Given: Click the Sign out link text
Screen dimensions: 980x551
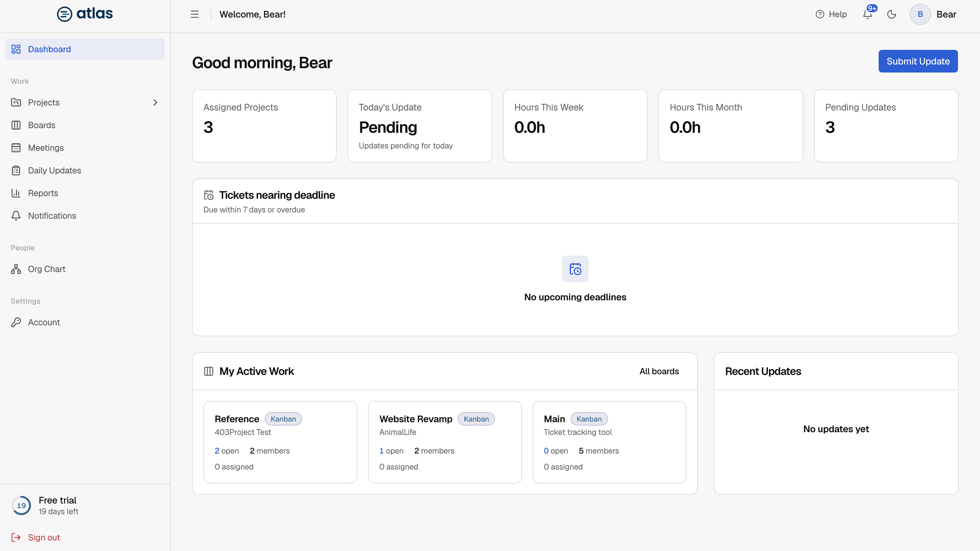Looking at the screenshot, I should coord(44,537).
